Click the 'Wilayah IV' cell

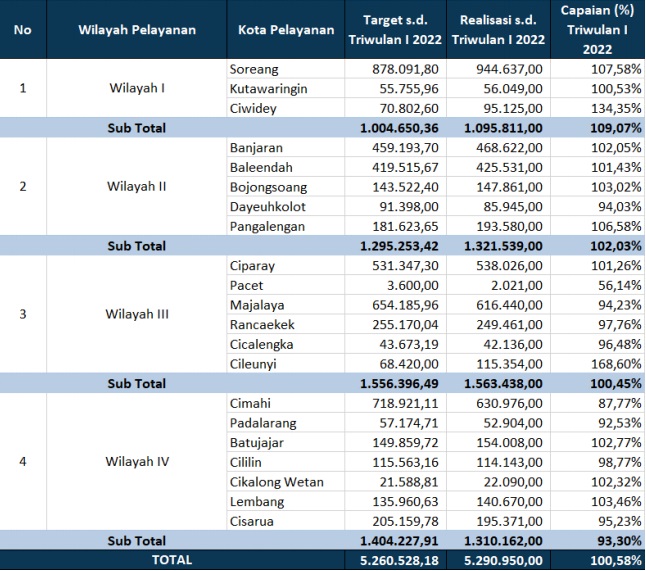coord(137,461)
